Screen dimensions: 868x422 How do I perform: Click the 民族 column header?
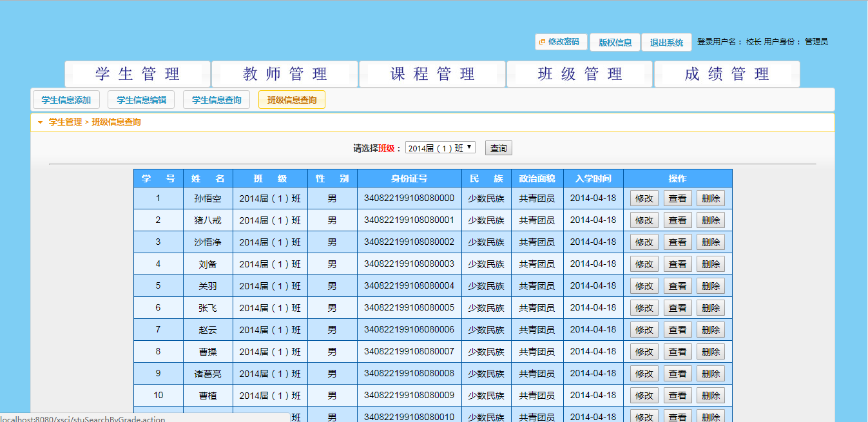(486, 178)
